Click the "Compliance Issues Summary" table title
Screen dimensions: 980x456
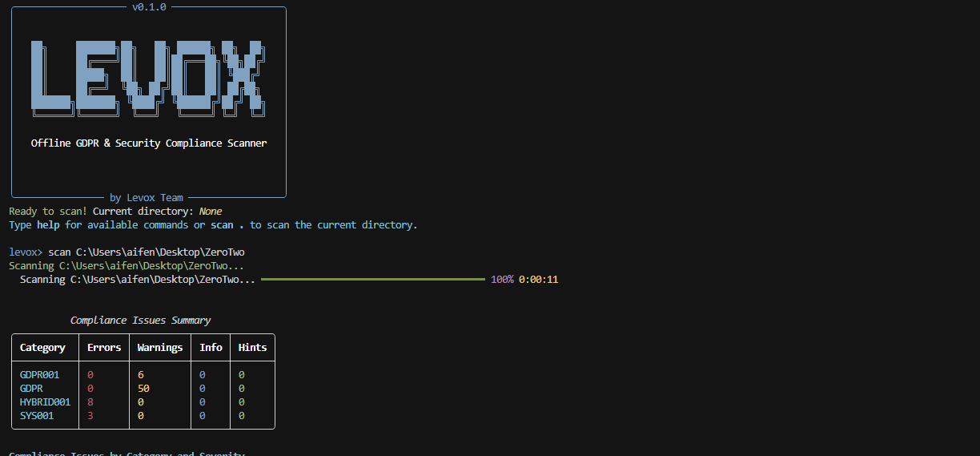(x=140, y=321)
